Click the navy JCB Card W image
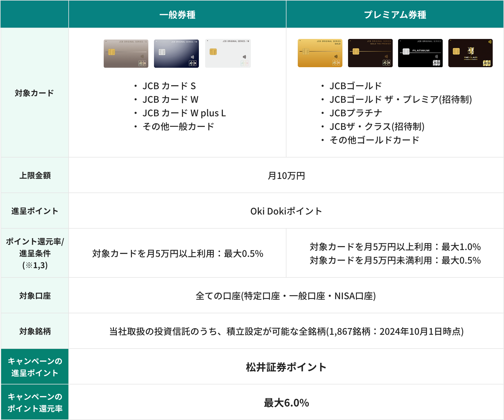 [x=176, y=54]
